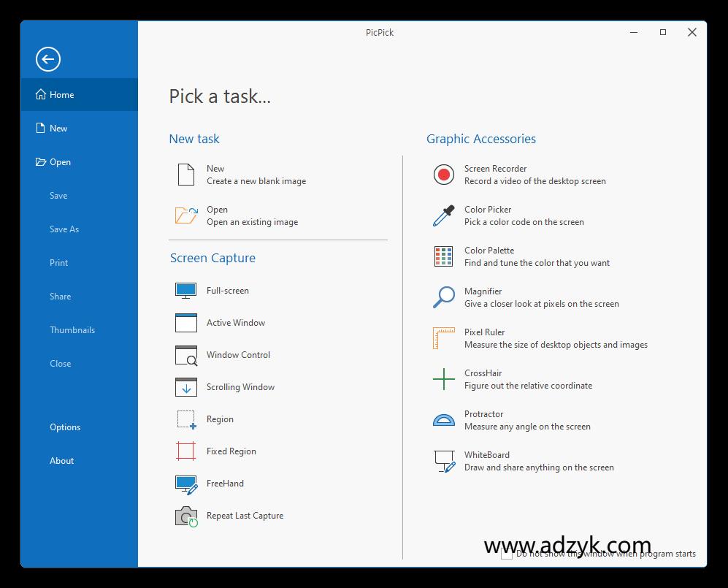This screenshot has height=588, width=728.
Task: Click the Region capture label
Action: 220,419
